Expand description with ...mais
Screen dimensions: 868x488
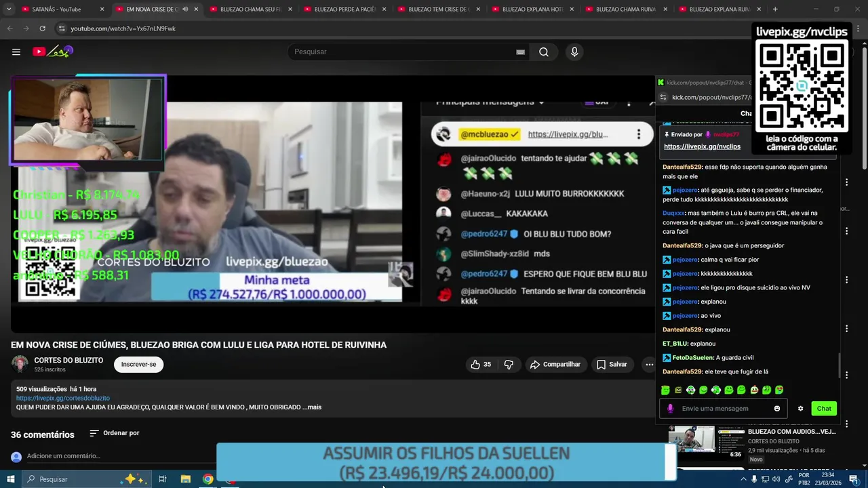click(312, 407)
